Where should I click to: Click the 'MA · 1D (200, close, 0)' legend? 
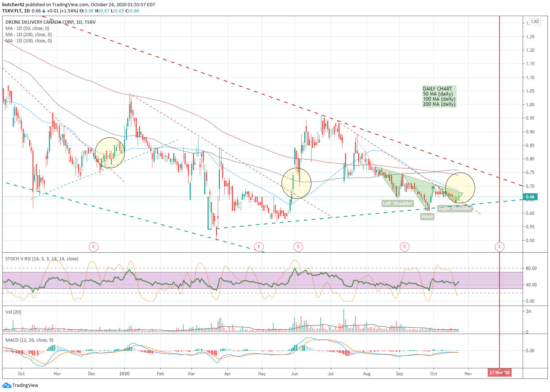[29, 35]
